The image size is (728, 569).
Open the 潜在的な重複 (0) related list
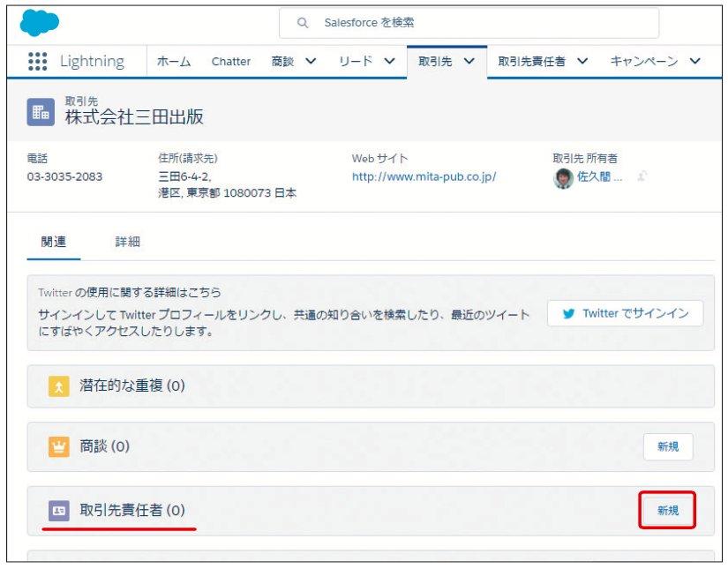point(132,386)
